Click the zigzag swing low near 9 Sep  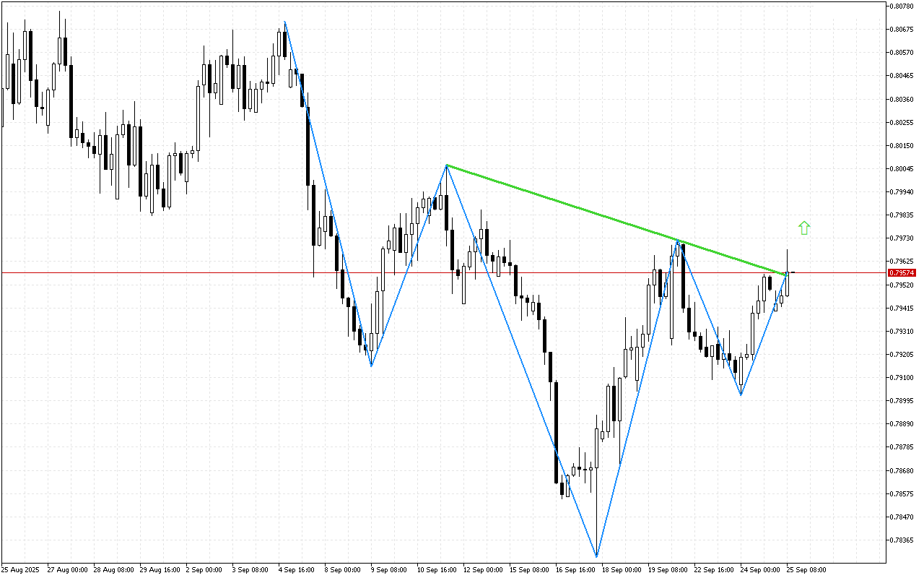[370, 366]
